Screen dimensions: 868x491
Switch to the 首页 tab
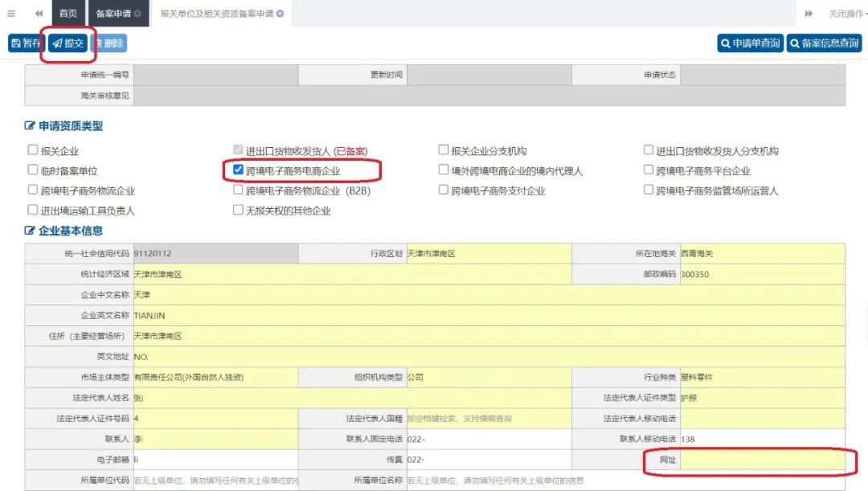(68, 14)
